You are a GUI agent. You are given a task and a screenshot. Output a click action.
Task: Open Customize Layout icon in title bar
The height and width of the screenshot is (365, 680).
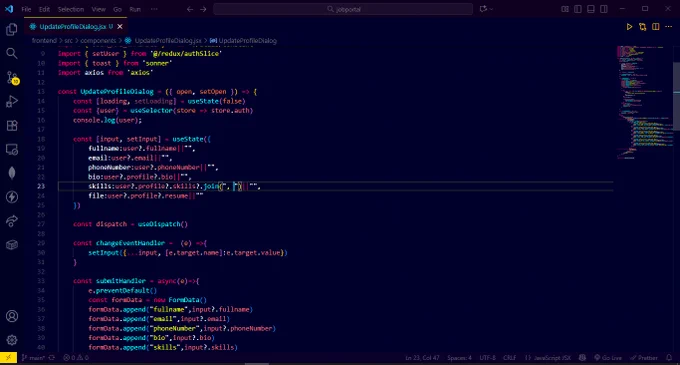pos(565,9)
